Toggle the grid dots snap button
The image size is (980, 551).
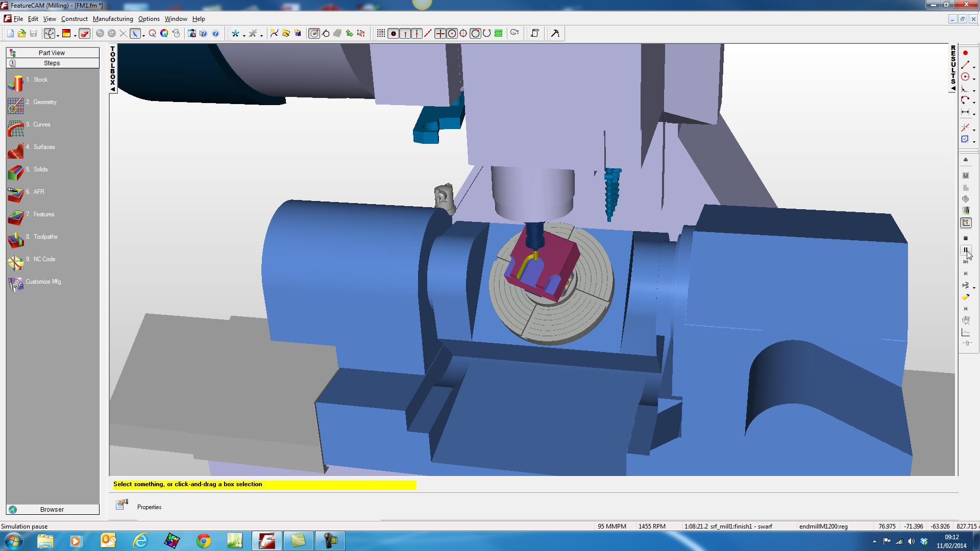click(x=381, y=34)
